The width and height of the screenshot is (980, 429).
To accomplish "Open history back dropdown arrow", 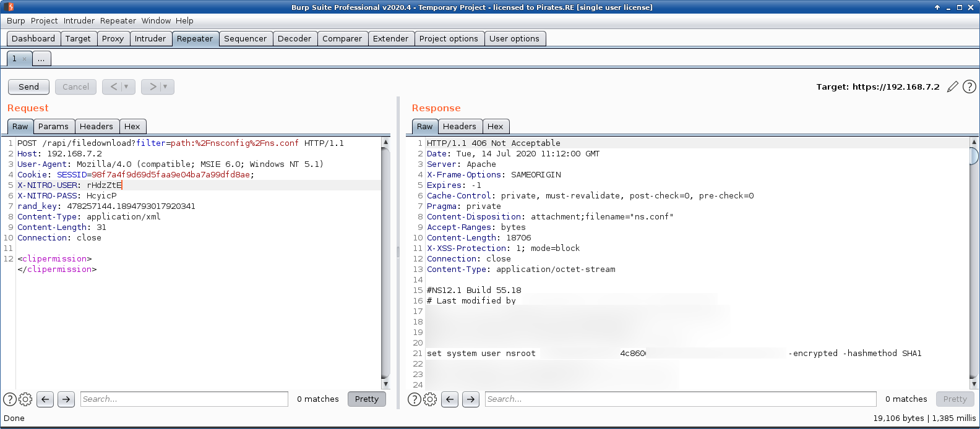I will point(126,87).
